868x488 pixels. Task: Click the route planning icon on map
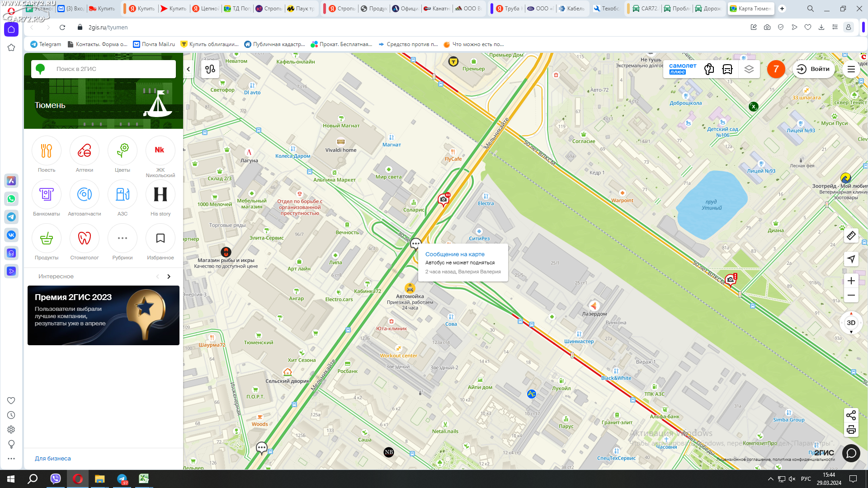(x=210, y=69)
